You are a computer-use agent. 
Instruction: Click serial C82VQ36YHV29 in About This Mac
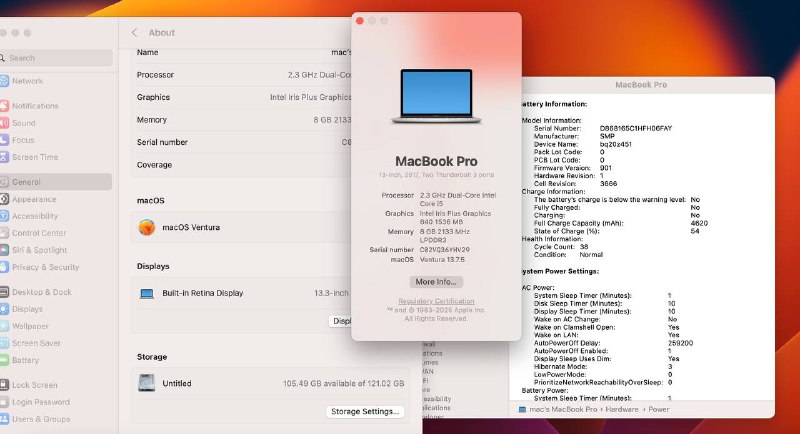click(x=444, y=250)
